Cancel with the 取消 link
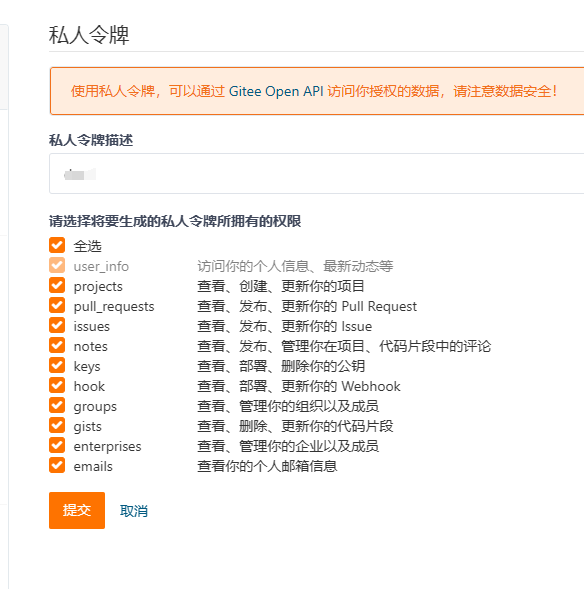Image resolution: width=584 pixels, height=589 pixels. (x=134, y=511)
